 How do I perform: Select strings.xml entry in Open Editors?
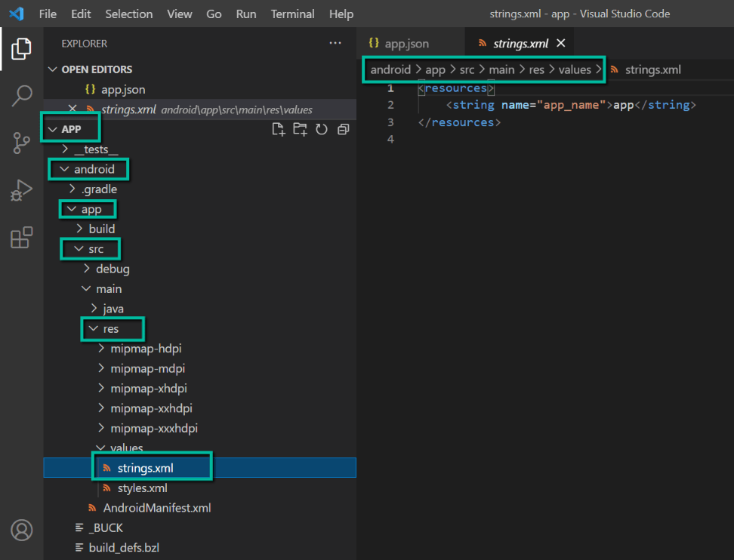click(200, 109)
